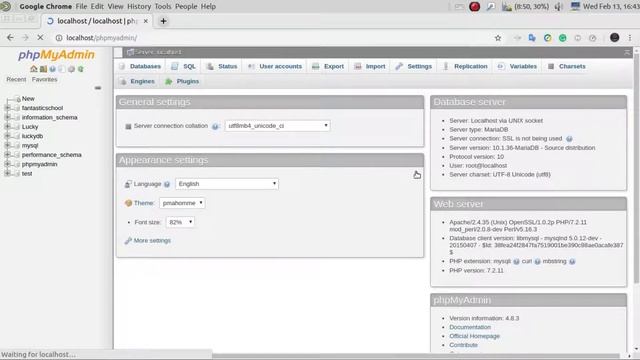Select the test database in tree
The width and height of the screenshot is (640, 360).
click(x=27, y=173)
